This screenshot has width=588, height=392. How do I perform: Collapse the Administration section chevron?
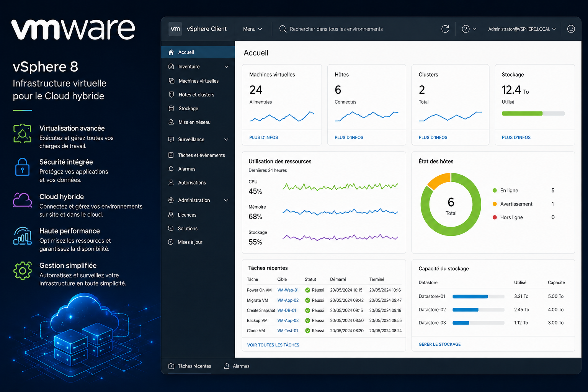pyautogui.click(x=226, y=200)
